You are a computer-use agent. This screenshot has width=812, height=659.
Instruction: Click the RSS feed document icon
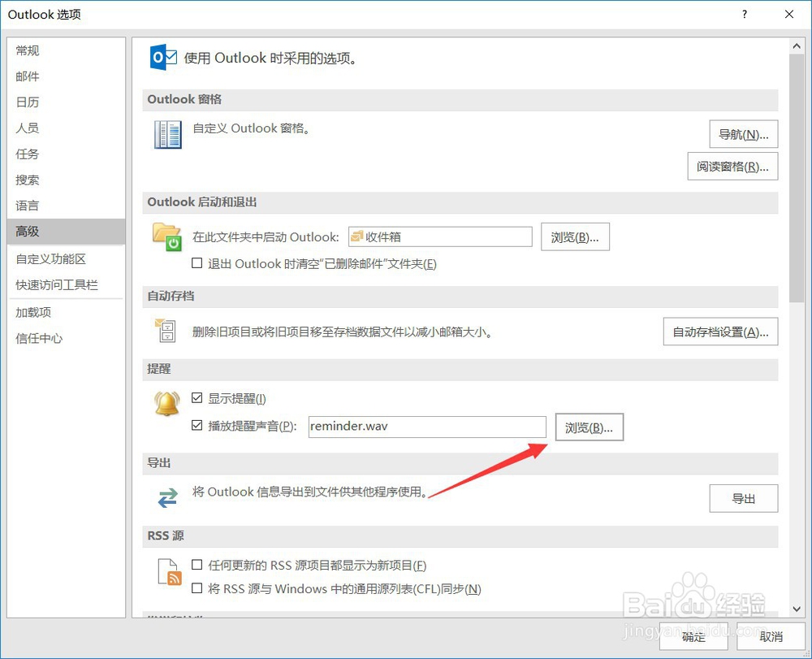coord(170,572)
